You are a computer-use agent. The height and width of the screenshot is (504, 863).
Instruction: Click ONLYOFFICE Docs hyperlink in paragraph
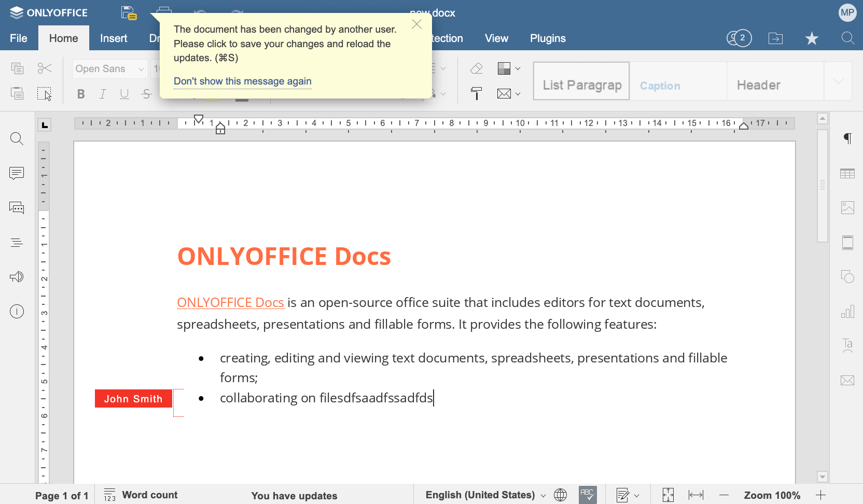click(230, 302)
